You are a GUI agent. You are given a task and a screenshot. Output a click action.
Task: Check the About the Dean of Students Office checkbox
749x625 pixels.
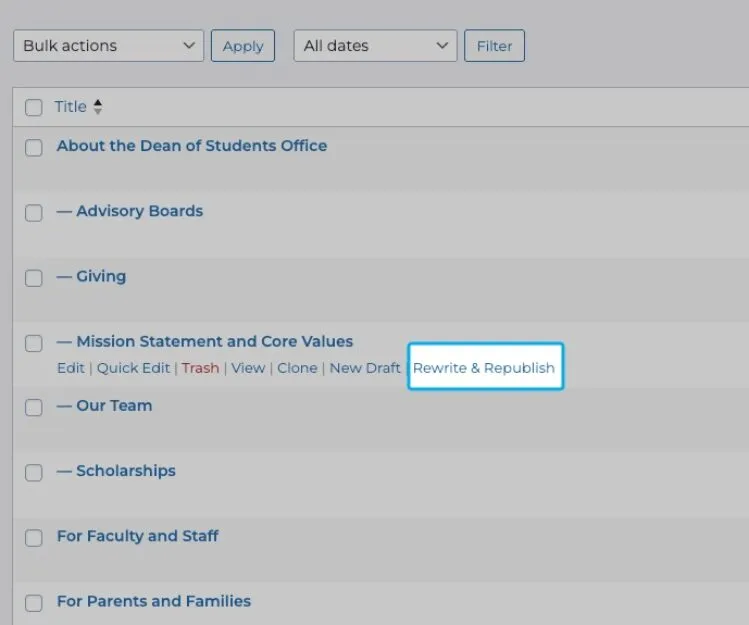pyautogui.click(x=33, y=147)
